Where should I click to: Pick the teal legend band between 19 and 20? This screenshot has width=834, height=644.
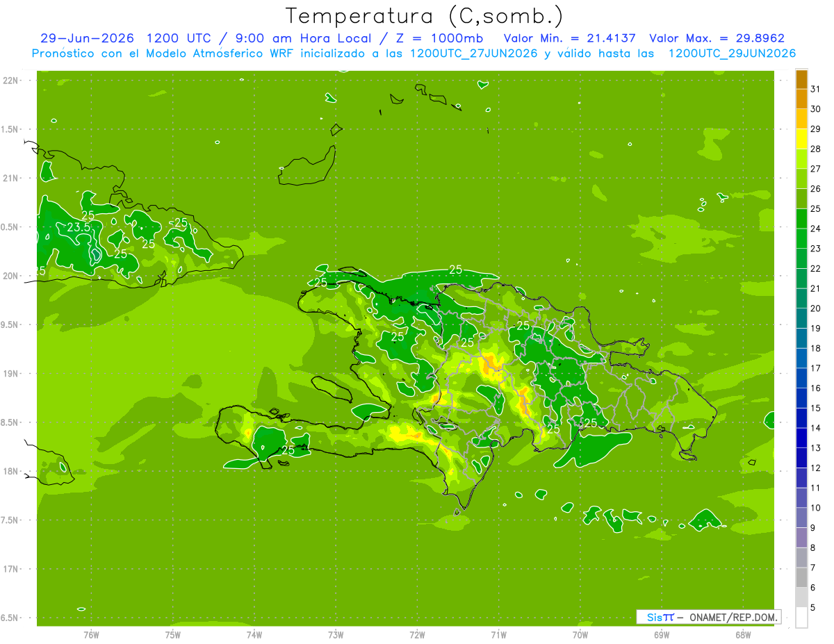tap(801, 318)
